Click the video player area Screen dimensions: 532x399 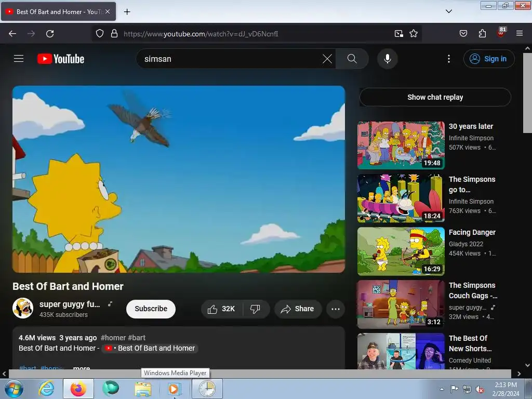(x=179, y=179)
